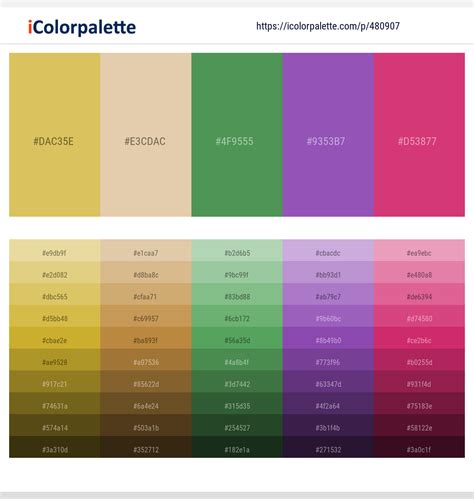Choose the large #9353B7 purple swatch
Image resolution: width=474 pixels, height=499 pixels.
[328, 135]
